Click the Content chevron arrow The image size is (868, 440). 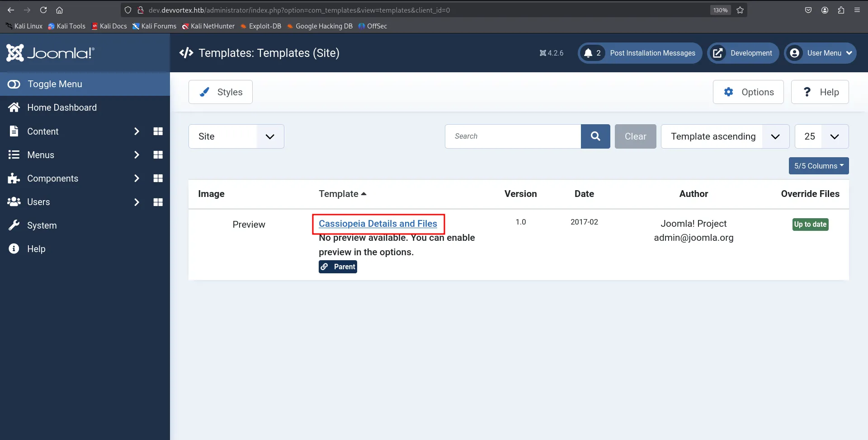tap(137, 131)
